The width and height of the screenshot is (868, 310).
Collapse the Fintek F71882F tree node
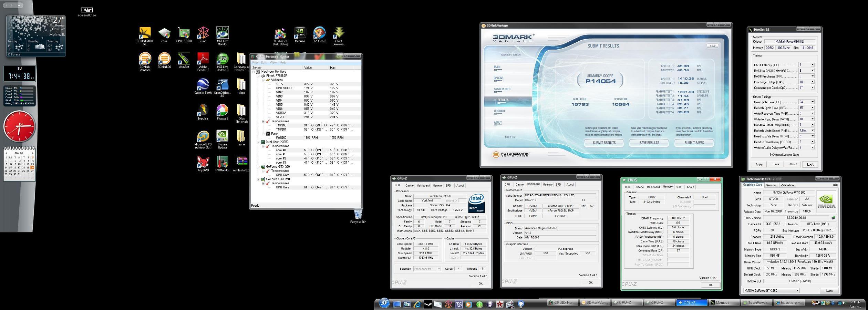[258, 76]
